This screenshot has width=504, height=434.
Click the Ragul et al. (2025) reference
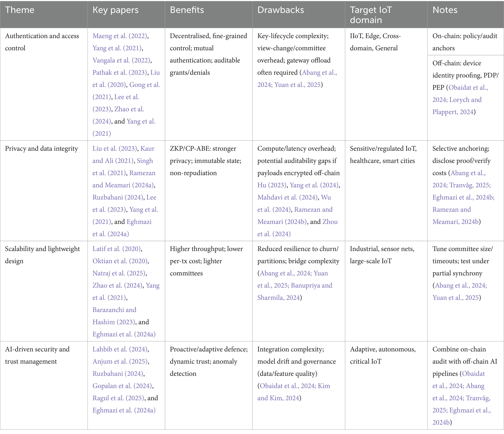pyautogui.click(x=118, y=398)
